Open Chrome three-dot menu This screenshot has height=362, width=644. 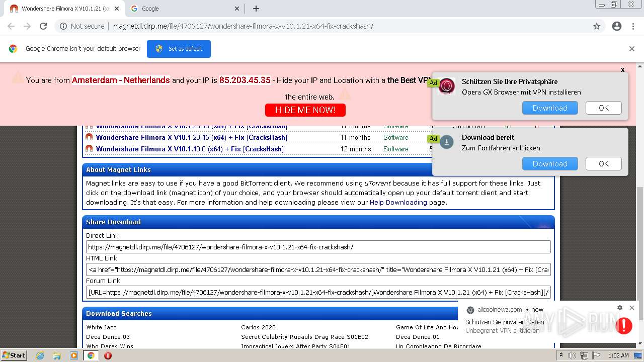[x=633, y=26]
